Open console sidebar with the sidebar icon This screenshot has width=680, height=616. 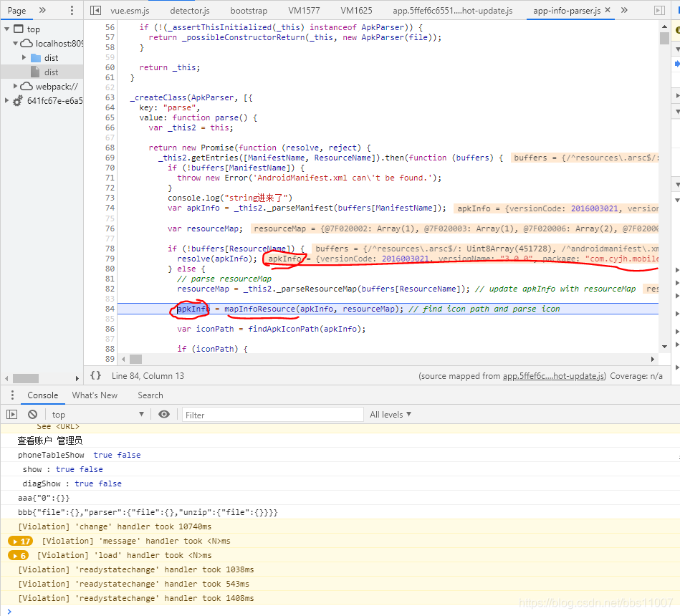(x=11, y=414)
